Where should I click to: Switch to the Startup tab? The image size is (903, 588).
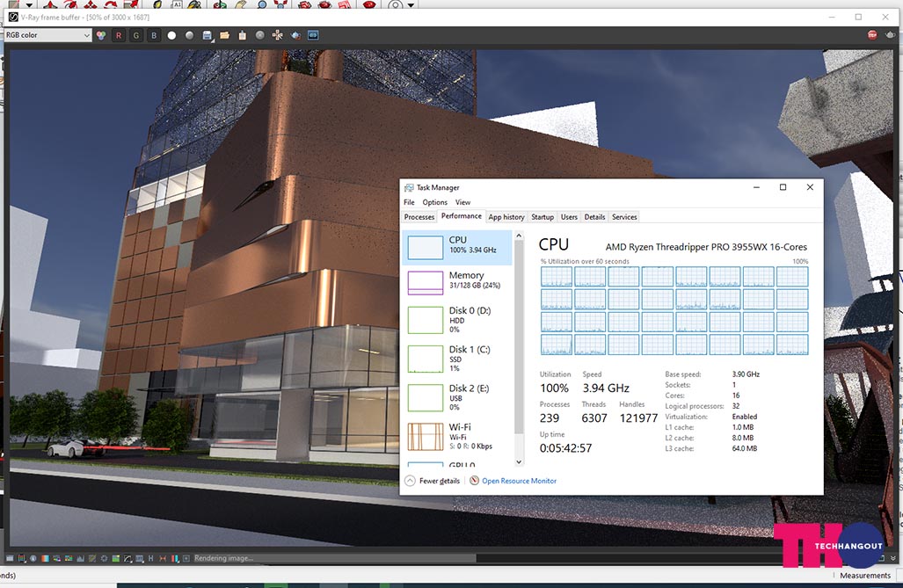coord(543,217)
